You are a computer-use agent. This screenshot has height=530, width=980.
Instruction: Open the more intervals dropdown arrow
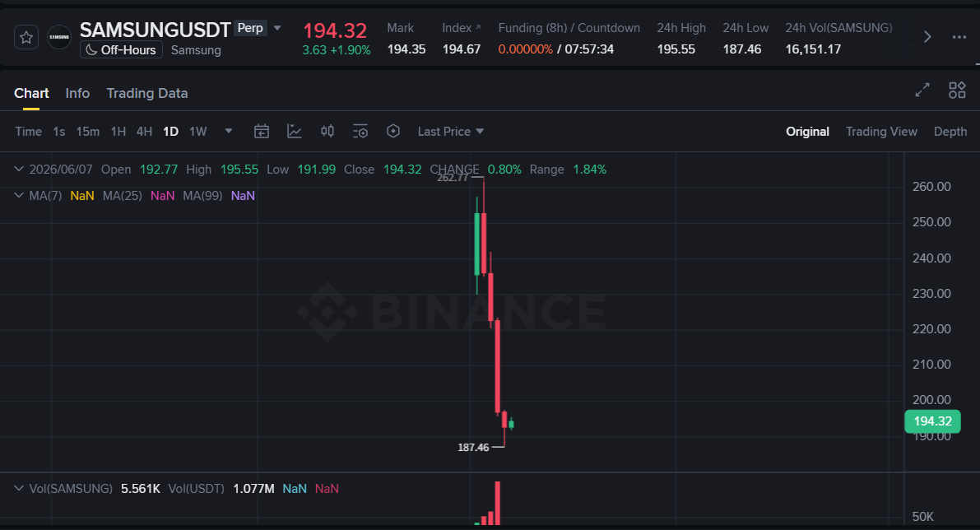(229, 131)
